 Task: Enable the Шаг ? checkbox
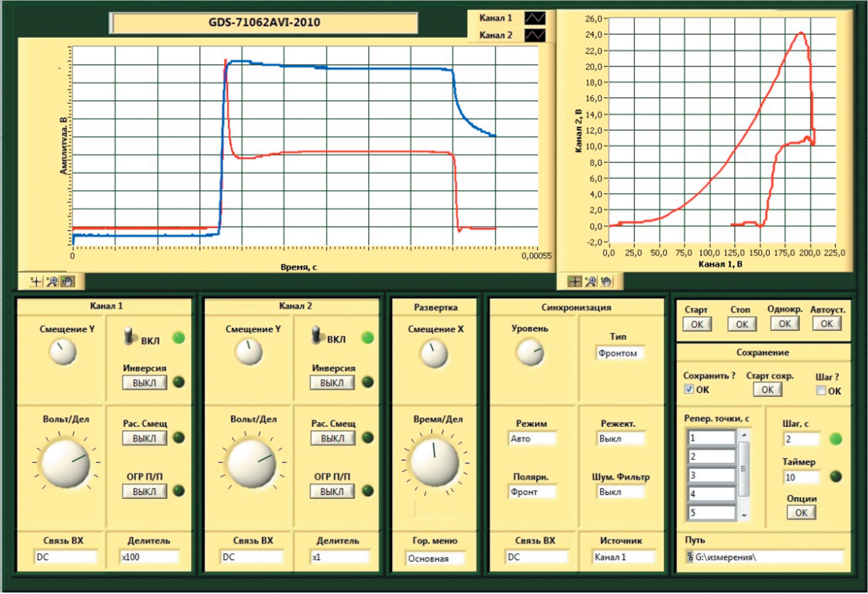pos(820,391)
